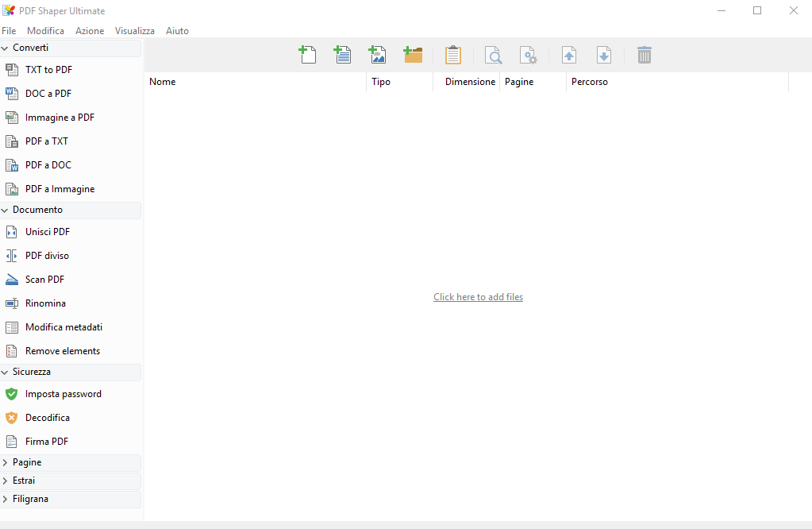Viewport: 812px width, 529px height.
Task: Click the orange shield Decodifica icon
Action: coord(11,418)
